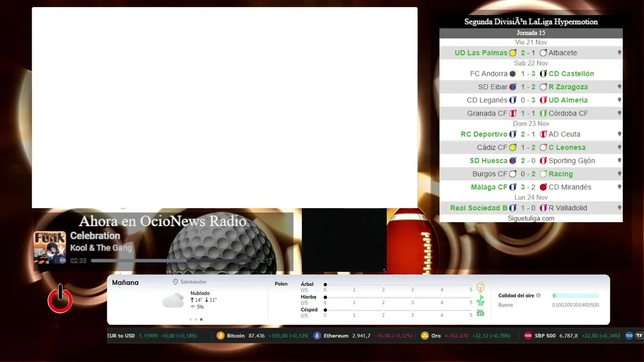Screen dimensions: 644x362
Task: Click the Bitcoin icon in the ticker
Action: 220,336
